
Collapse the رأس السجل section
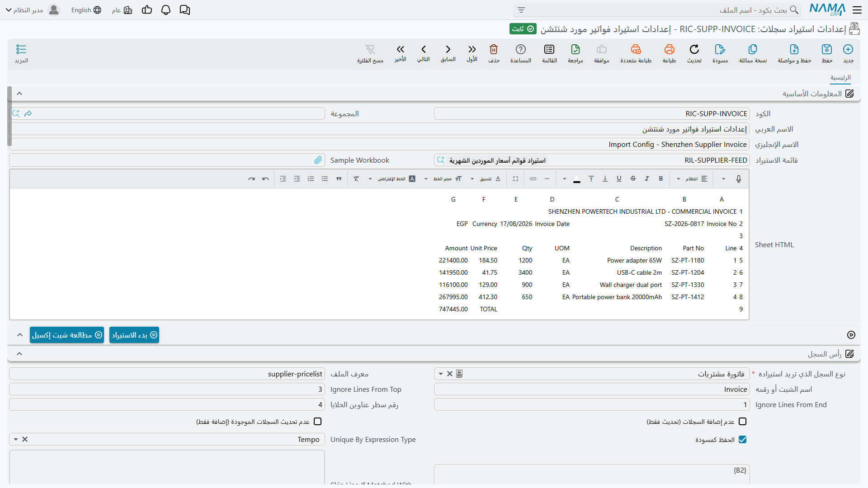(19, 354)
